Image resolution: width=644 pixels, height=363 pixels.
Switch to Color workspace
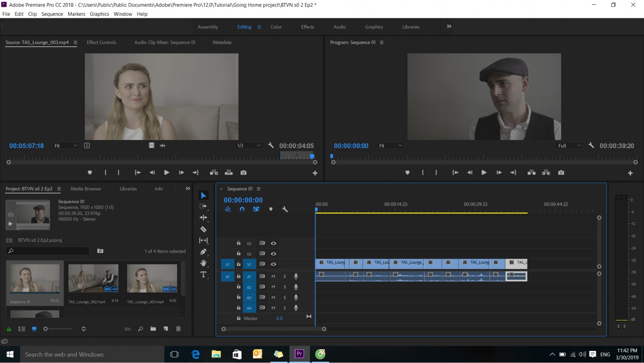[276, 27]
